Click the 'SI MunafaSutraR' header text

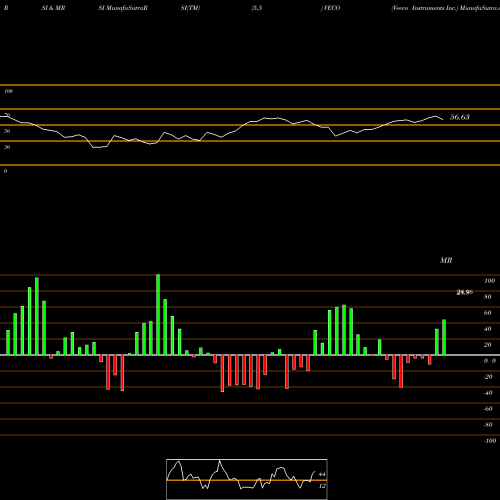click(x=123, y=8)
